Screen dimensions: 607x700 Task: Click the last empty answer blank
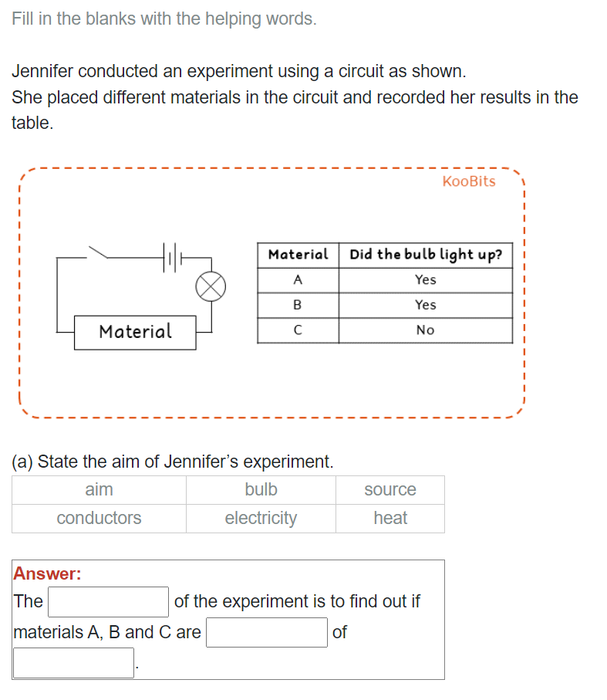coord(72,661)
